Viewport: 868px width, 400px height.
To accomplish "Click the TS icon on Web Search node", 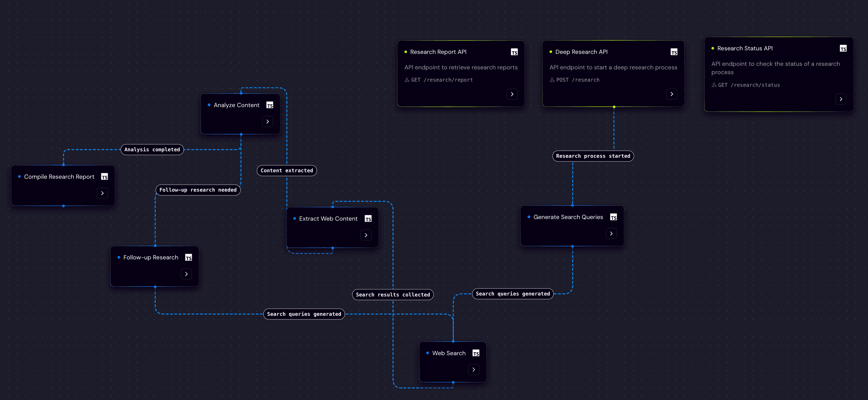I will 475,353.
